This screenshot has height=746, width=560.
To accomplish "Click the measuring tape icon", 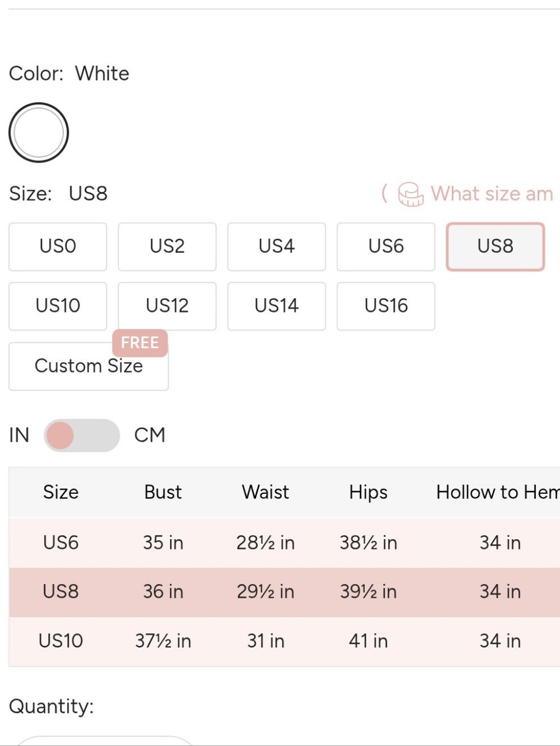I will point(410,194).
